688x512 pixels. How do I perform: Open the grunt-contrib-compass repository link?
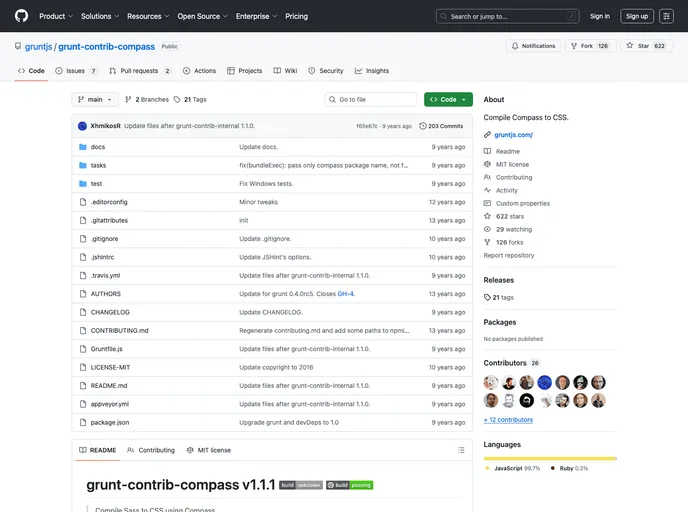click(x=107, y=47)
